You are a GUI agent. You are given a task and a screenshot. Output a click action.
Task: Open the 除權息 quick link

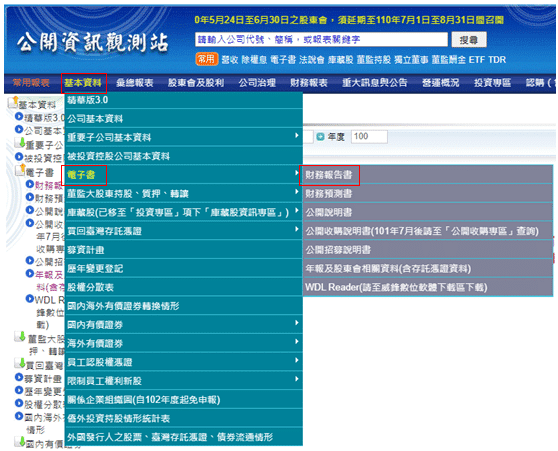[254, 60]
